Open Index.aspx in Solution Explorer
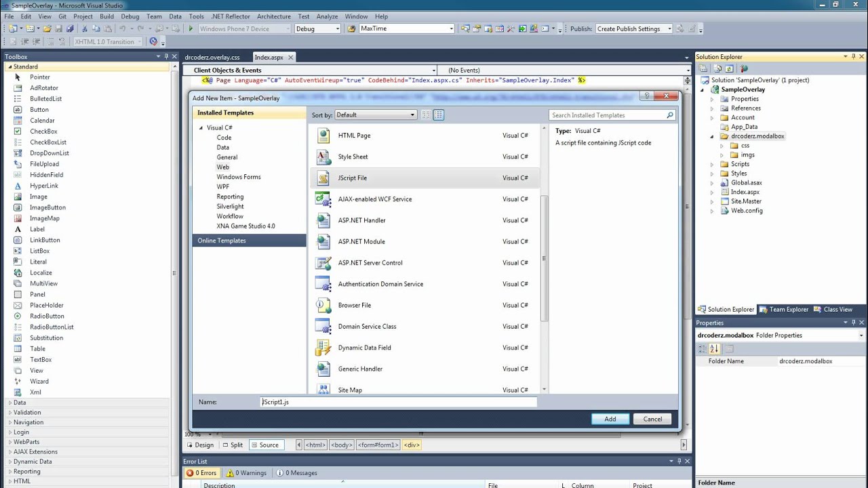The image size is (868, 488). click(x=745, y=192)
